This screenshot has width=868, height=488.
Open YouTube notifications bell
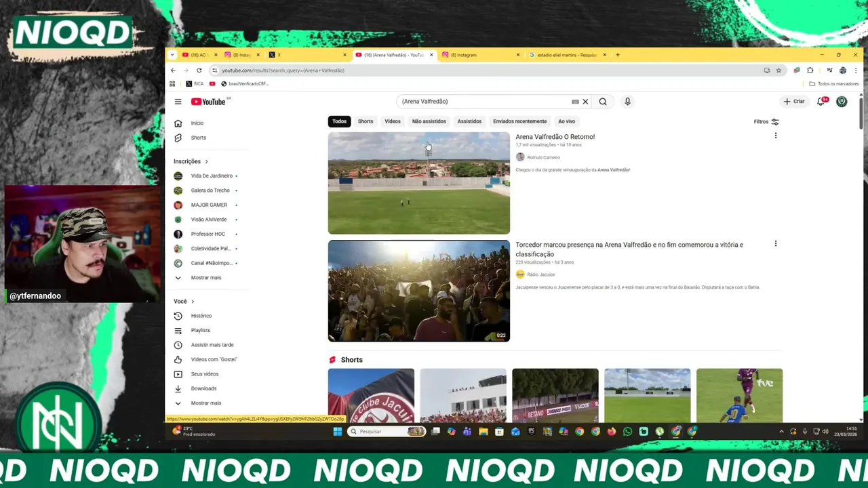(822, 102)
